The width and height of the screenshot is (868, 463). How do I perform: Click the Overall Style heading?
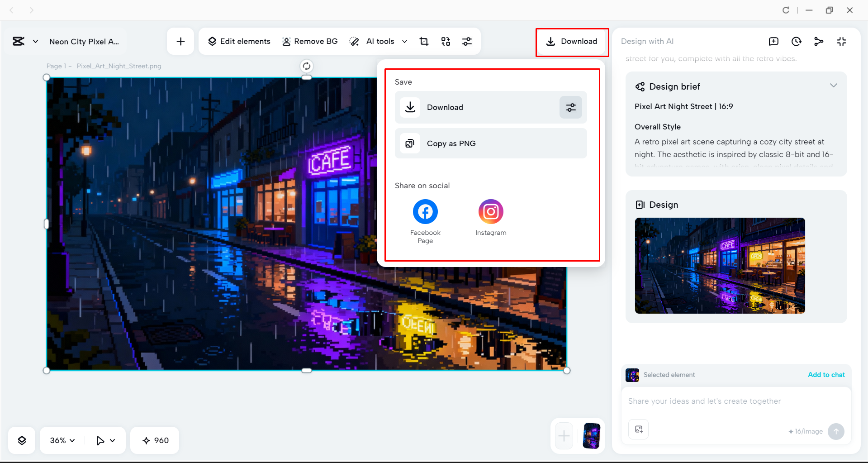click(x=657, y=127)
